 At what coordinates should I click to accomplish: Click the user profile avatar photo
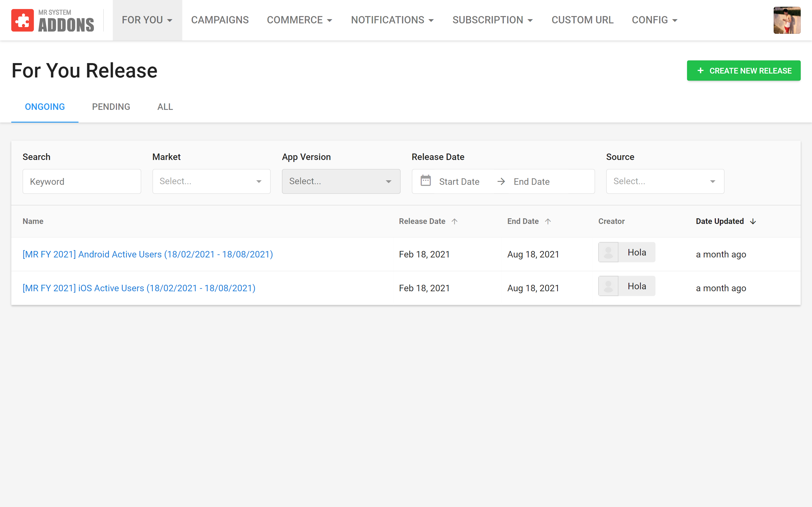787,20
